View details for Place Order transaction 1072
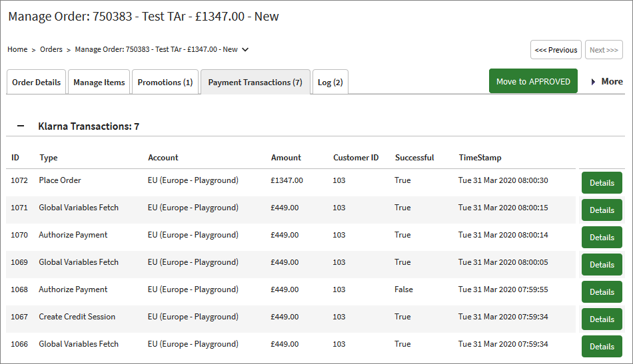 click(601, 183)
